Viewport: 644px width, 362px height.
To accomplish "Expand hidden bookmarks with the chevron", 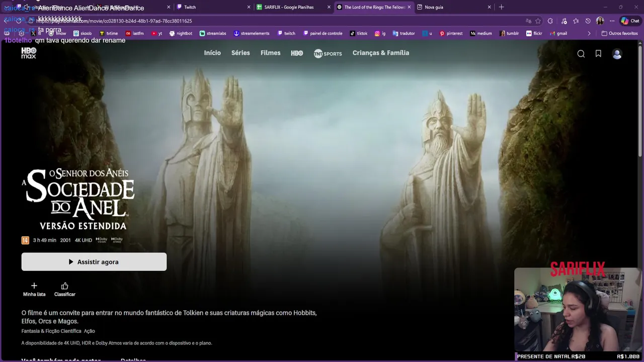I will (589, 34).
